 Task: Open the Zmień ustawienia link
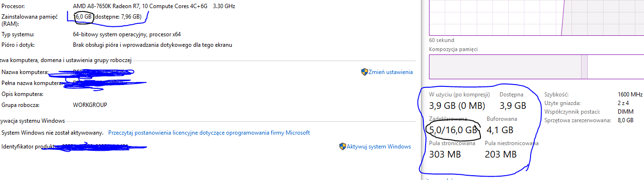pos(391,72)
